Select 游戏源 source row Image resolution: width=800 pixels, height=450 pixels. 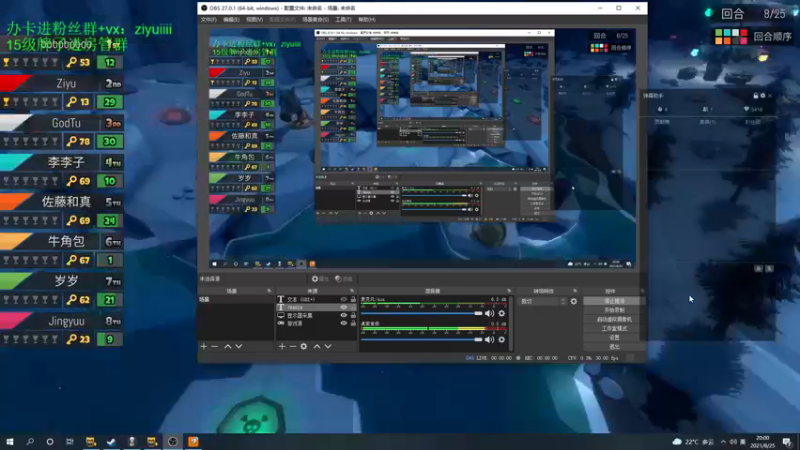pyautogui.click(x=316, y=323)
